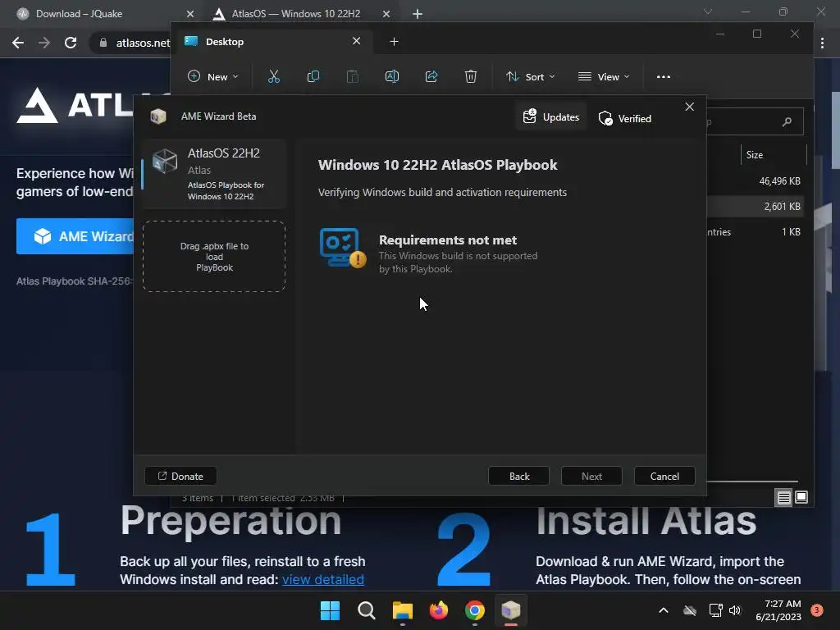Click the AME Wizard taskbar icon
840x630 pixels.
click(x=510, y=610)
